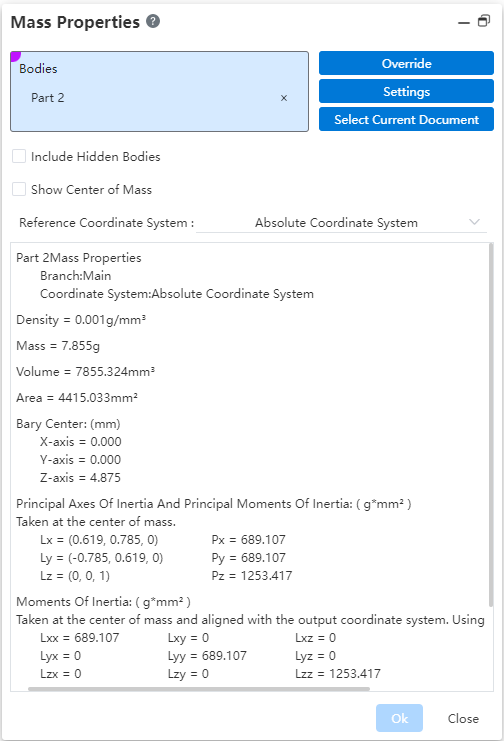
Task: Click the Volume = 7855.324mm³ result line
Action: [x=86, y=371]
